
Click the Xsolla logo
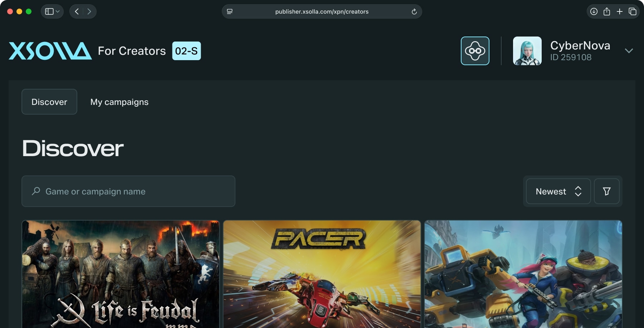point(50,51)
